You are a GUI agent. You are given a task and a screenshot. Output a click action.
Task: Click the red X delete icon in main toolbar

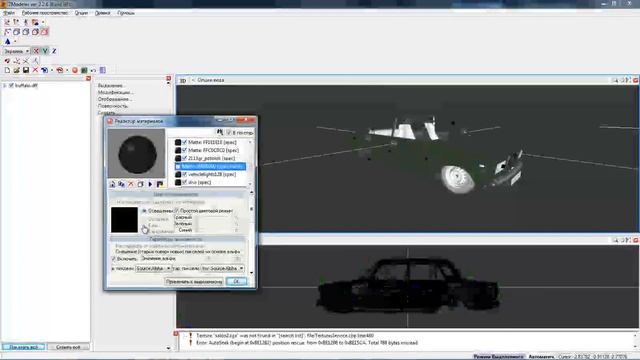pos(35,70)
